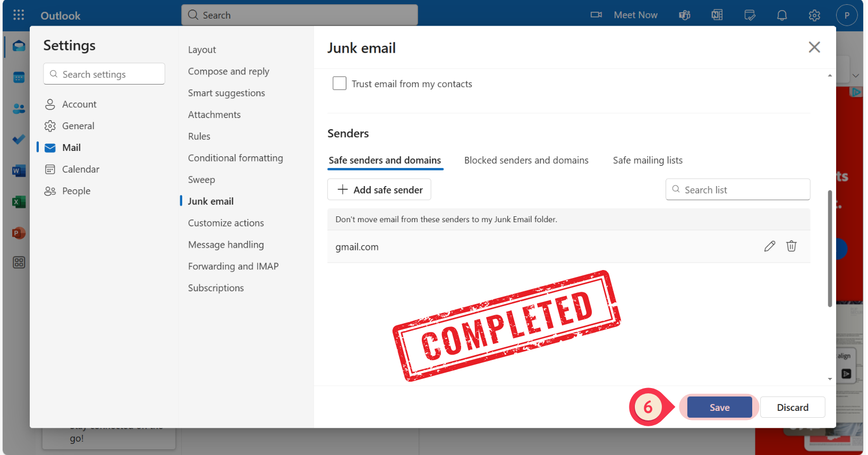Switch to Blocked senders and domains tab
This screenshot has height=455, width=868.
(526, 160)
